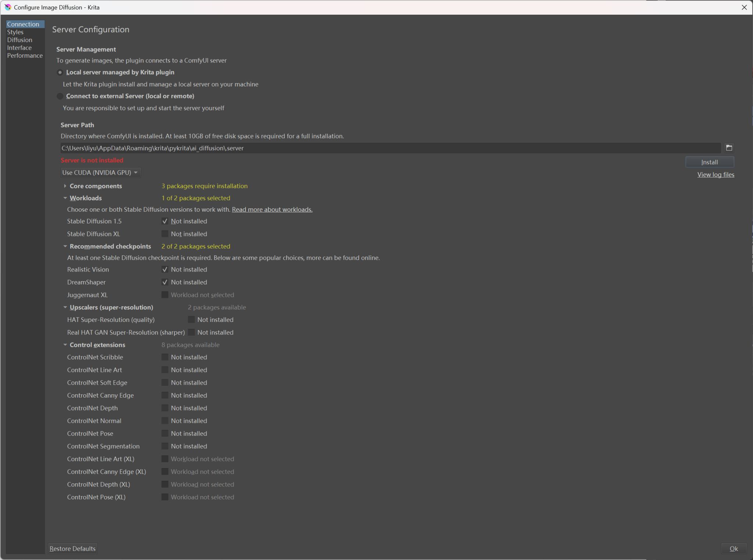Check the ControlNet Pose package
The height and width of the screenshot is (560, 753).
tap(165, 434)
